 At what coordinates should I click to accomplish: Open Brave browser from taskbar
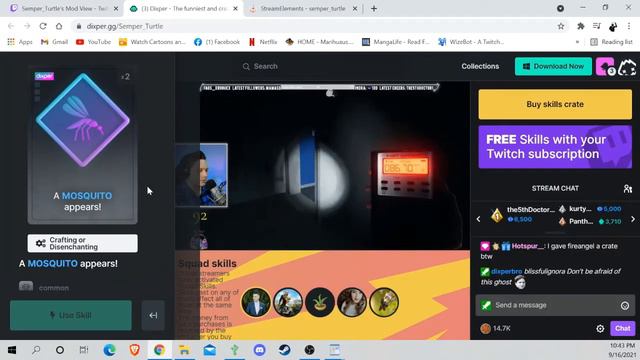[x=134, y=350]
